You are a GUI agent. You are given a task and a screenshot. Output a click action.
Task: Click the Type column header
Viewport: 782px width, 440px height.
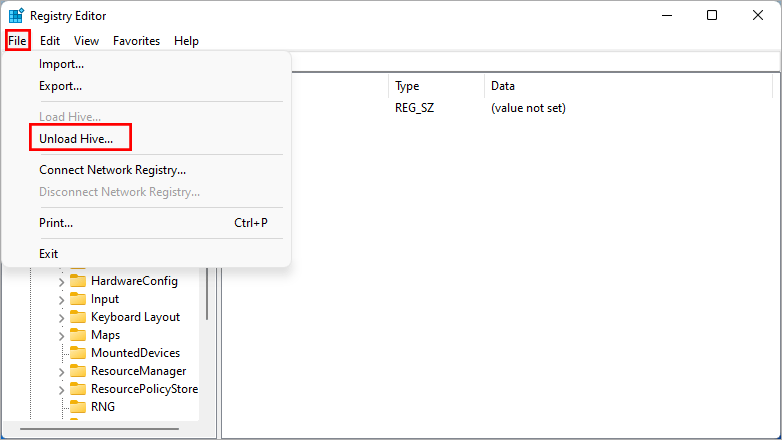tap(407, 86)
